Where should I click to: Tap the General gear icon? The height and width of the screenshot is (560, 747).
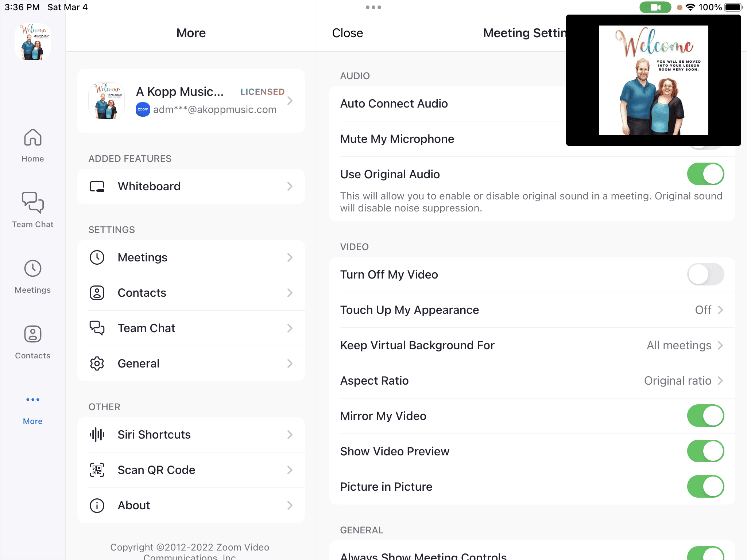coord(97,363)
